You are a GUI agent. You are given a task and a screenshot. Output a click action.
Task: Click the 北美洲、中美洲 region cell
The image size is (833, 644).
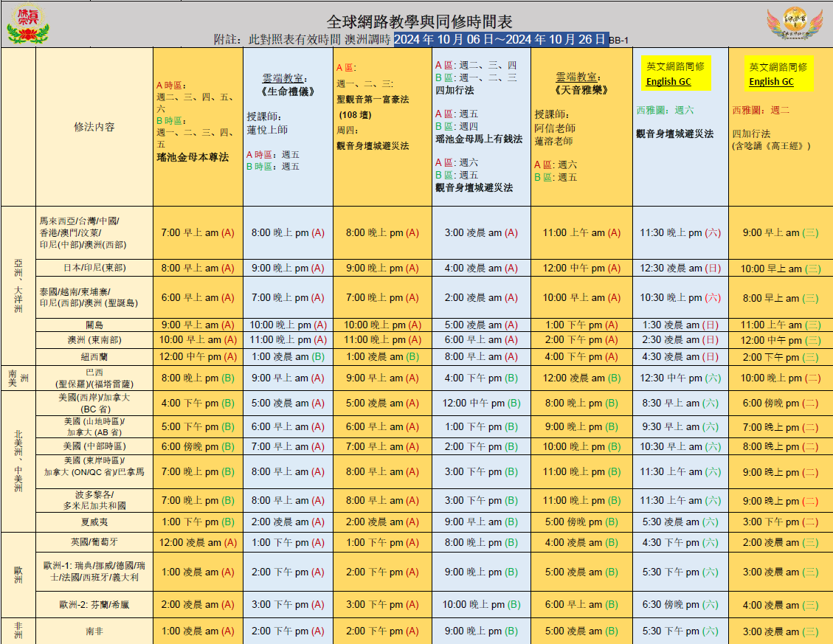pyautogui.click(x=18, y=461)
